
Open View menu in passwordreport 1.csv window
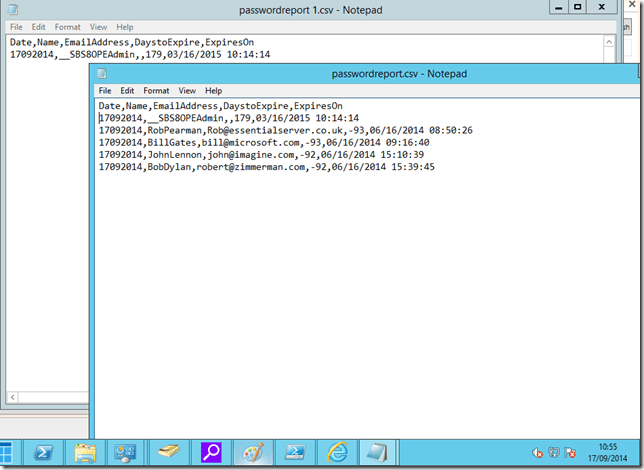point(99,26)
